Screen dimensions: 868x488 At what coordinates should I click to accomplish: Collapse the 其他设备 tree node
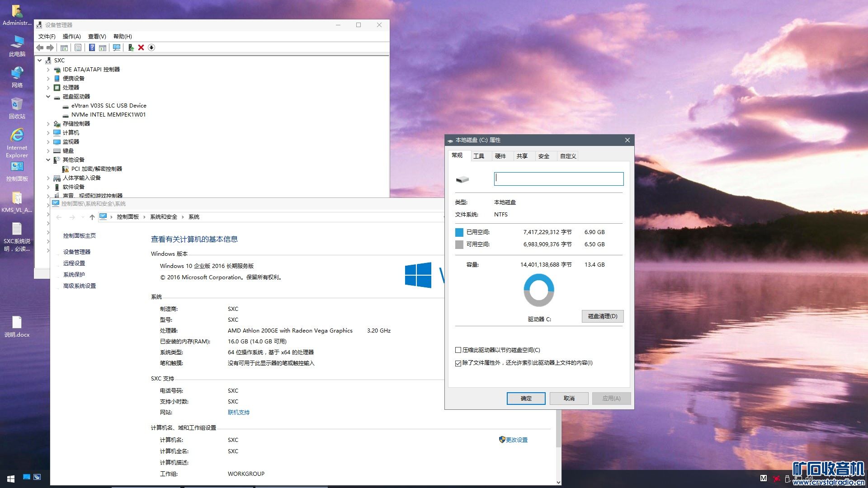point(48,160)
